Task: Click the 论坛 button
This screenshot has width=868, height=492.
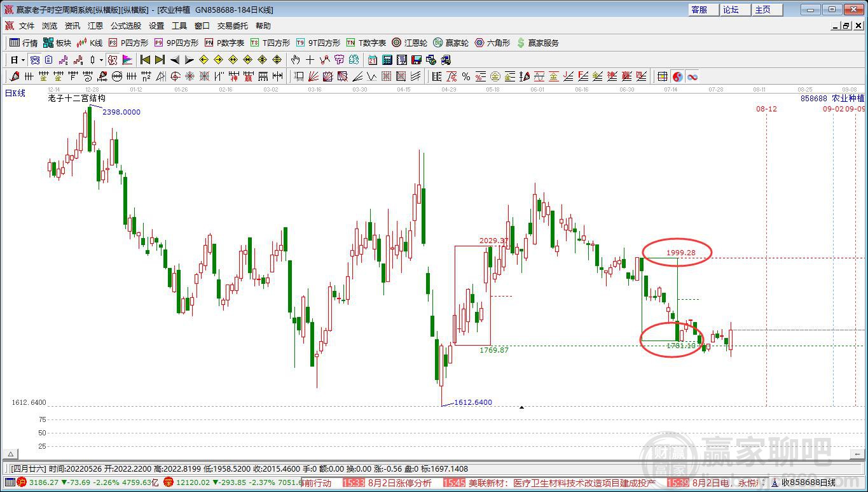Action: point(735,10)
